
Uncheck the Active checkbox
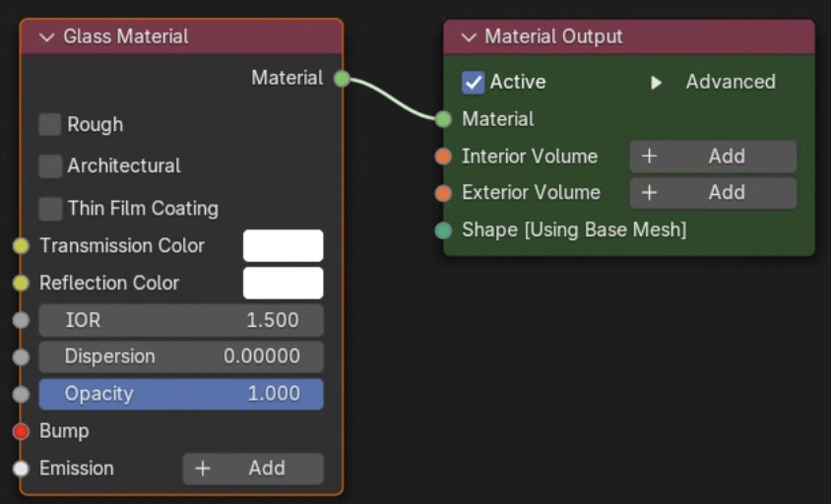point(473,82)
